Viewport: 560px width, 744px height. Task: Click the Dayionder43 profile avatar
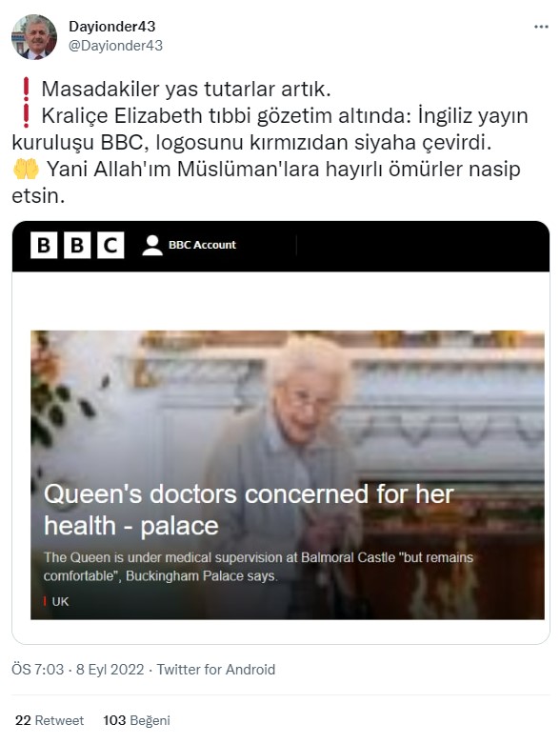tap(34, 37)
